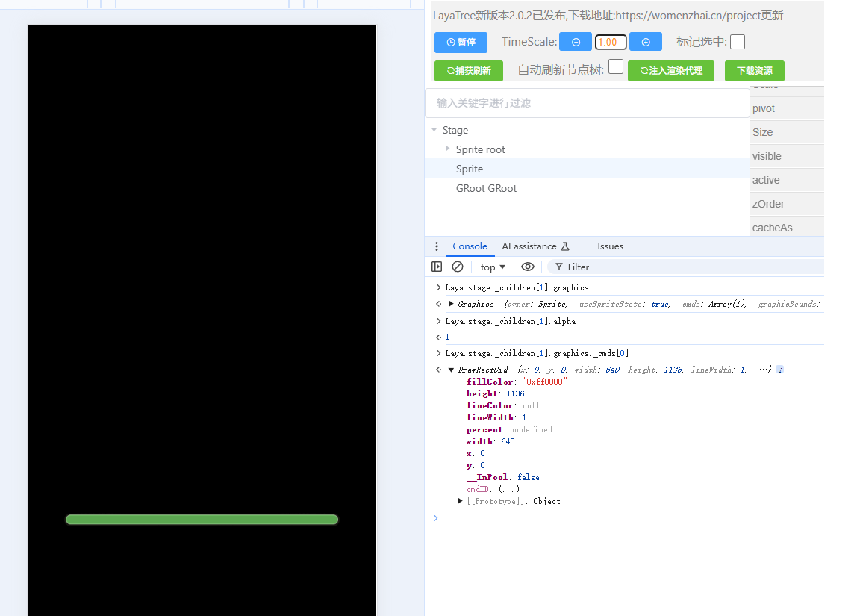860x616 pixels.
Task: Increase TimeScale with plus button
Action: [646, 43]
